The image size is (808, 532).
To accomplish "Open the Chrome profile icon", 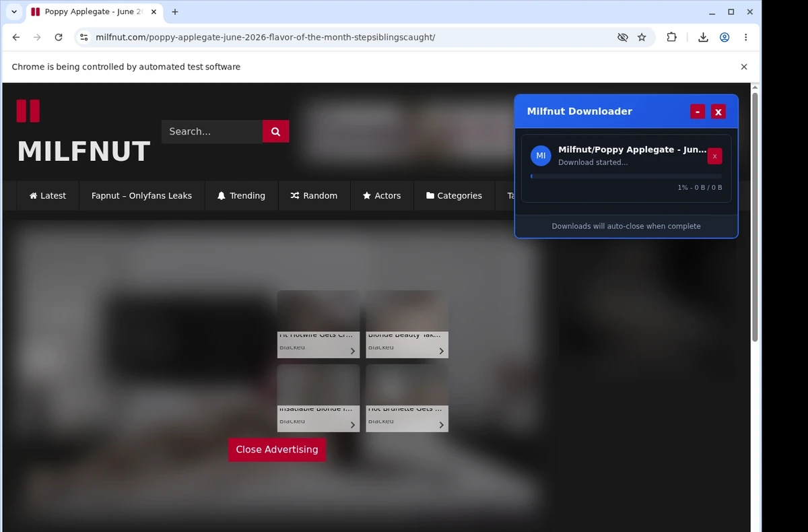I will click(x=725, y=37).
